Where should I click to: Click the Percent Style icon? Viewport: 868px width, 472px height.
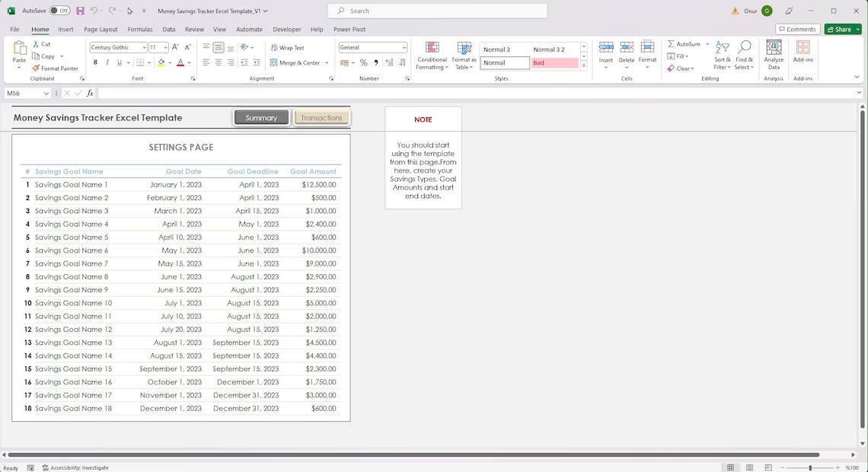click(363, 62)
